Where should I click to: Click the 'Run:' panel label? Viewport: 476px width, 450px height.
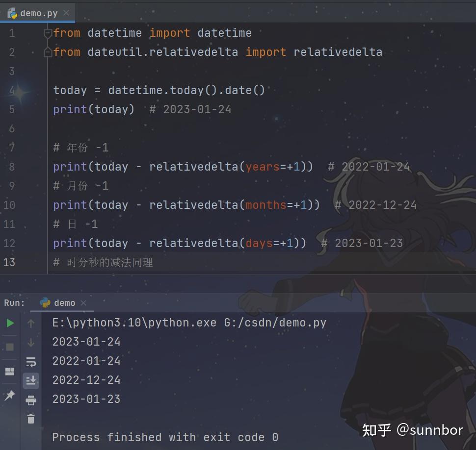pos(14,303)
